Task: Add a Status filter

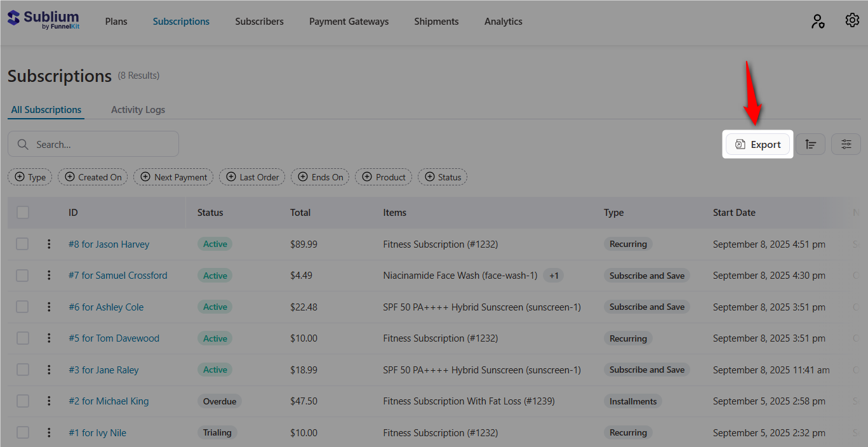Action: [443, 177]
